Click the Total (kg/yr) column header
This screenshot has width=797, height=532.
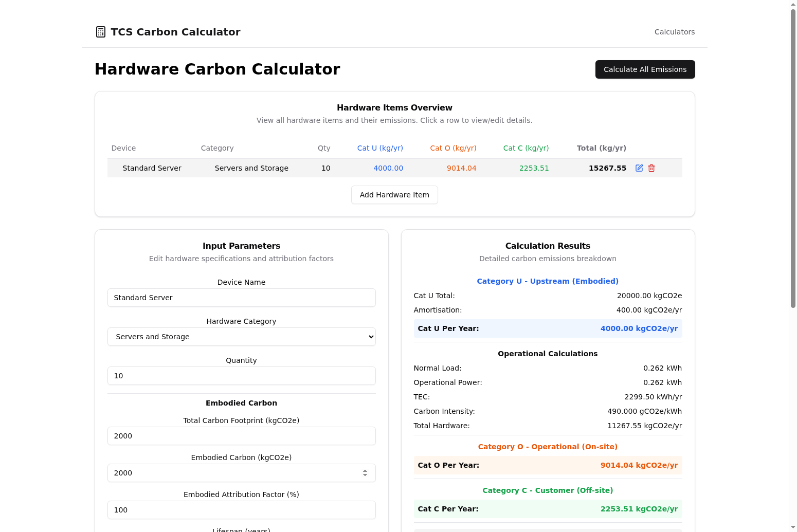(601, 148)
